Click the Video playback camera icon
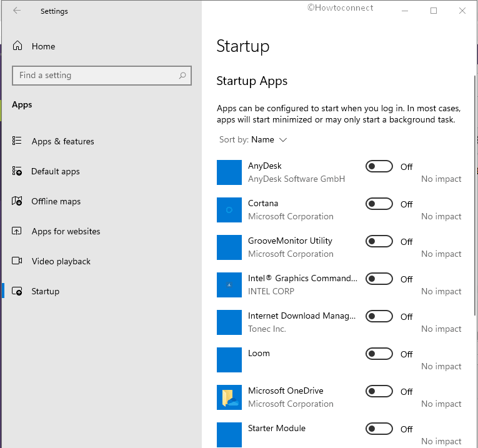 tap(17, 261)
